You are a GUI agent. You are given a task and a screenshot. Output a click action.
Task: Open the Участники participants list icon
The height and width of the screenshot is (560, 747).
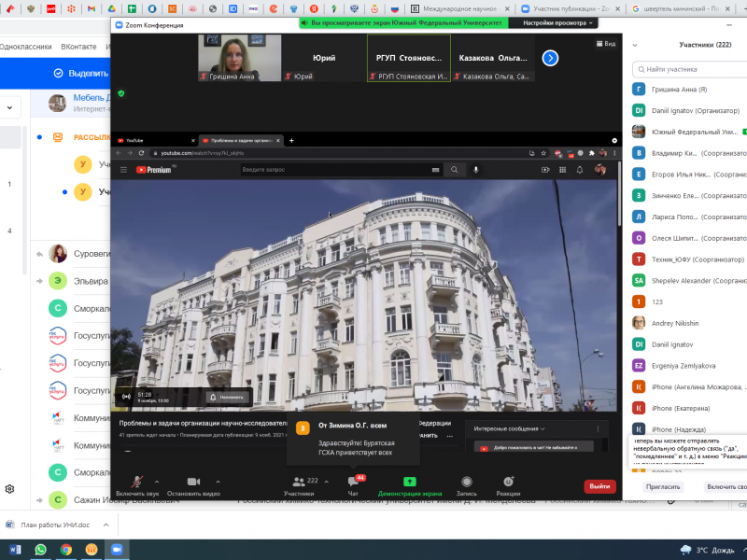(x=299, y=482)
